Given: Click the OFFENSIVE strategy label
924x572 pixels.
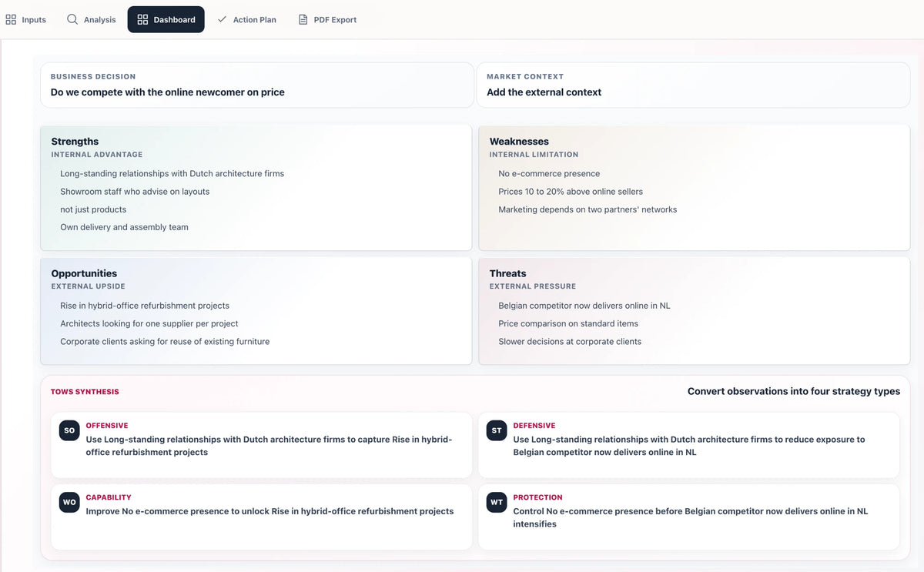Looking at the screenshot, I should click(x=107, y=426).
